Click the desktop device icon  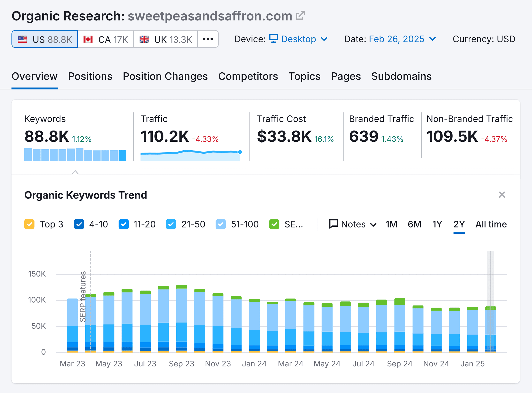(273, 39)
